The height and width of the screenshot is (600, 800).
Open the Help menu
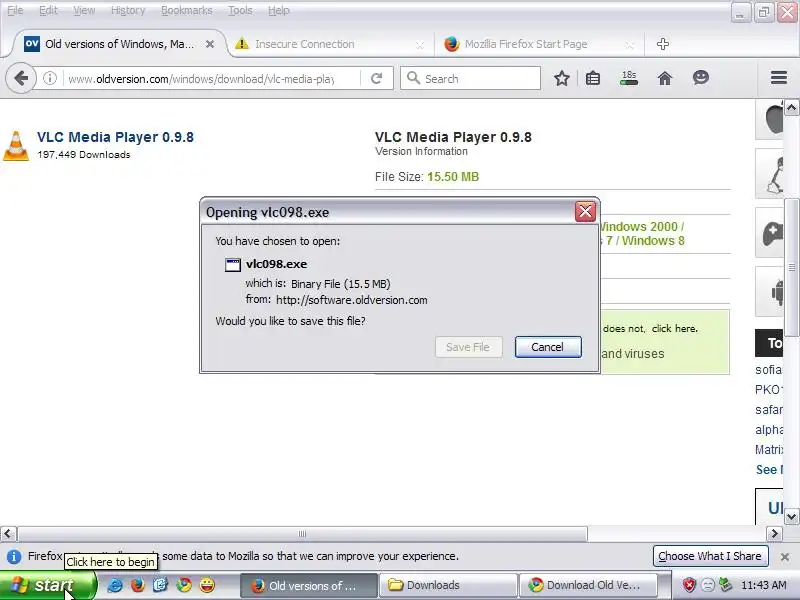tap(279, 10)
